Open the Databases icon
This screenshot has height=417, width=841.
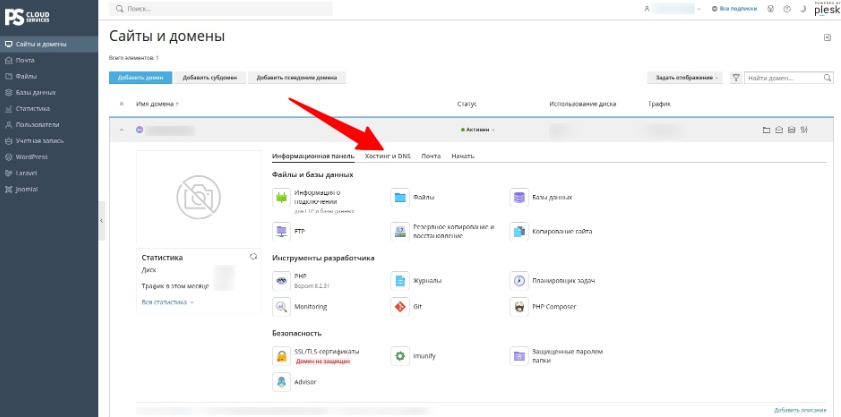coord(519,197)
